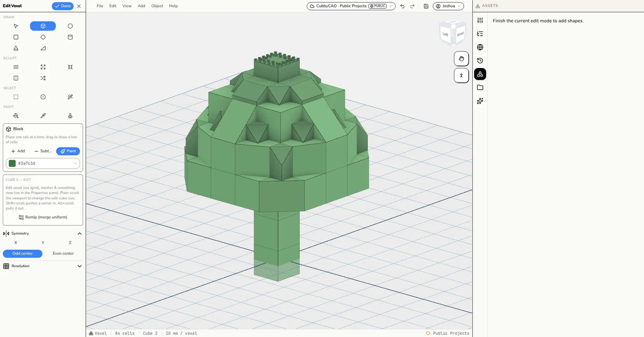Switch Block mode to Subtract
Image resolution: width=644 pixels, height=337 pixels.
pos(43,151)
